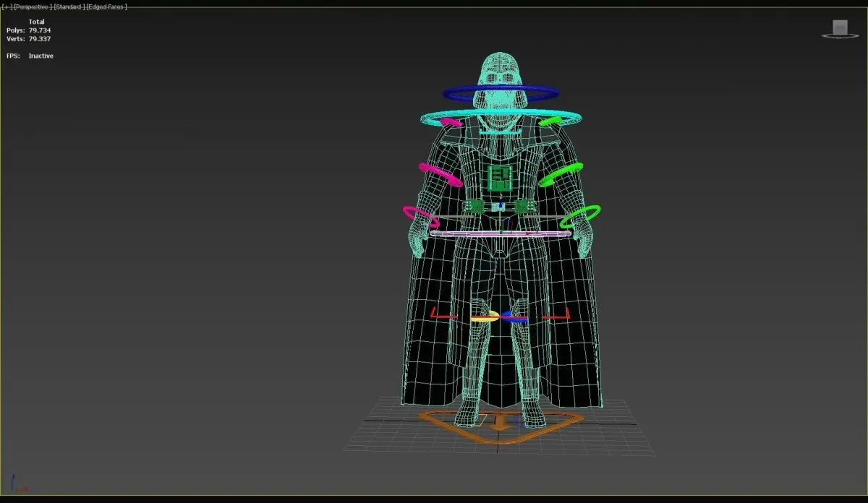
Task: Click the world axis tripod icon
Action: 18,483
